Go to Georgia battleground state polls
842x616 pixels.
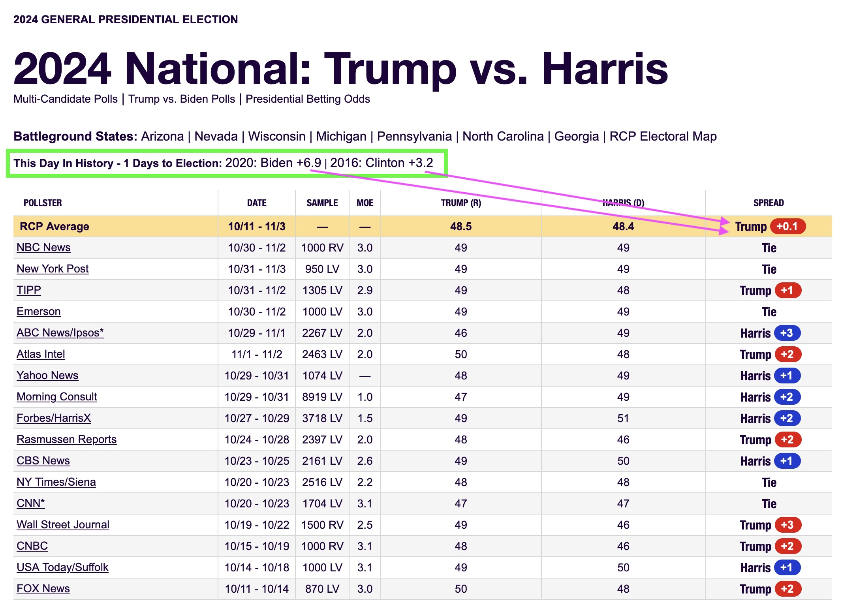coord(577,136)
